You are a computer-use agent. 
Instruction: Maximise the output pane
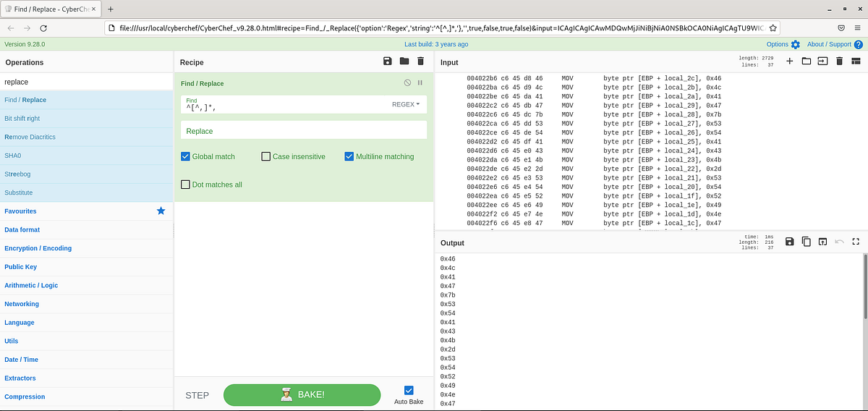click(856, 242)
